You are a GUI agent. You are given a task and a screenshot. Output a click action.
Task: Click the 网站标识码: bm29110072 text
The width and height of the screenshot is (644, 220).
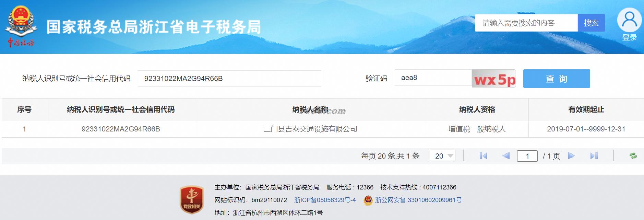(x=251, y=200)
